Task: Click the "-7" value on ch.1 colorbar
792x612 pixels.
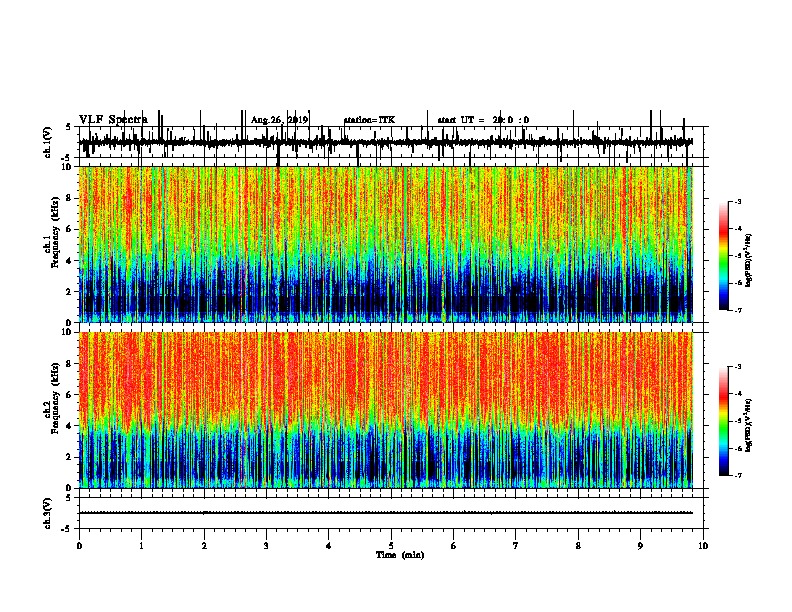Action: (x=738, y=310)
